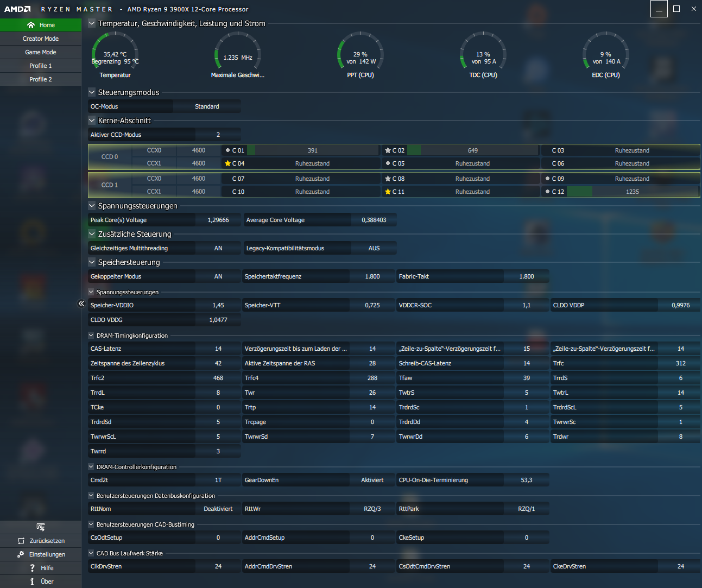Click GearDownEn Aktiviert value
This screenshot has width=702, height=588.
point(372,480)
